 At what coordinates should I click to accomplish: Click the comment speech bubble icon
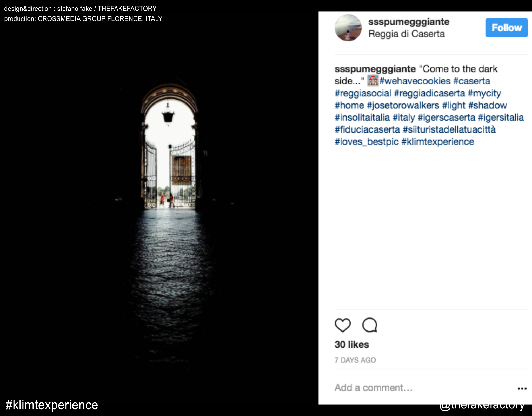click(370, 325)
